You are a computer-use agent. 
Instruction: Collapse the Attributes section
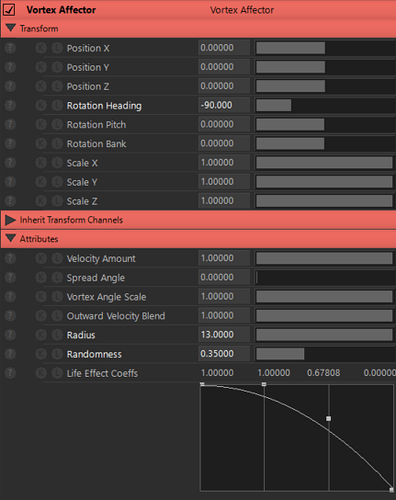click(x=11, y=238)
